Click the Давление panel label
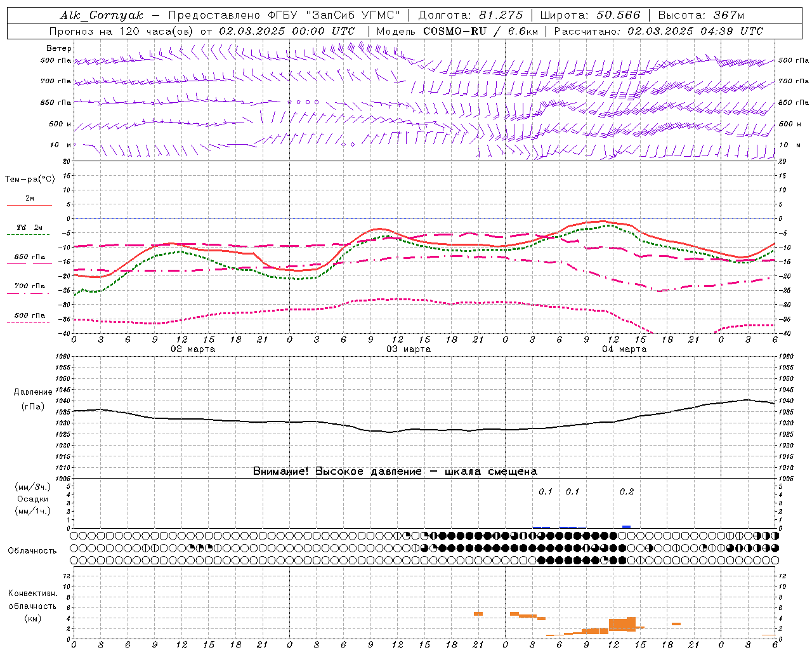This screenshot has width=812, height=650. [x=33, y=392]
